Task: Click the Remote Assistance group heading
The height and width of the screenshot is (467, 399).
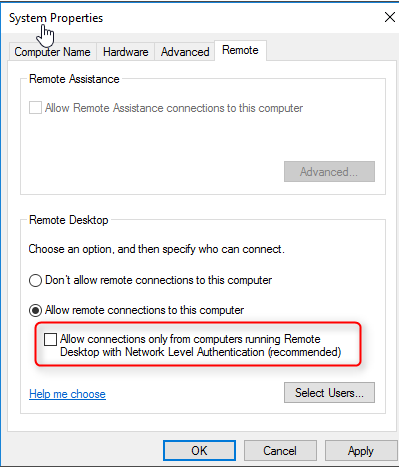Action: [x=74, y=79]
